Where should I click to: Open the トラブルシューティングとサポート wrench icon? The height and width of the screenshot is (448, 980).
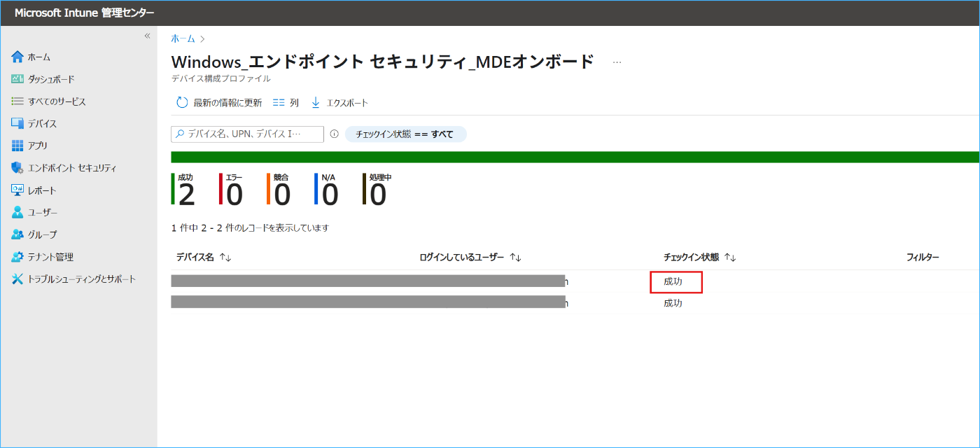click(17, 279)
